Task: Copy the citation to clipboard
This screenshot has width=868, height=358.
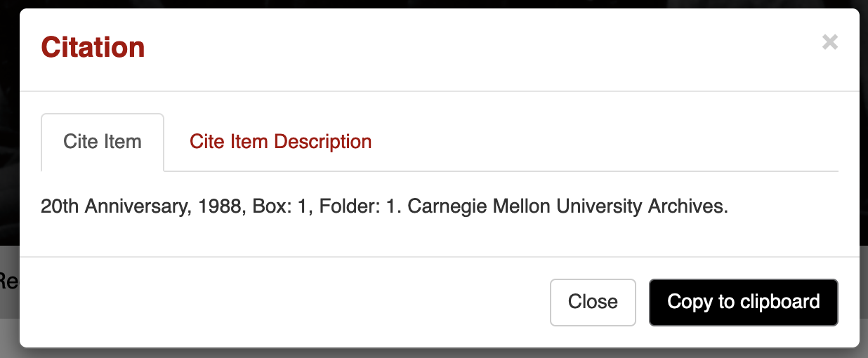Action: [743, 302]
